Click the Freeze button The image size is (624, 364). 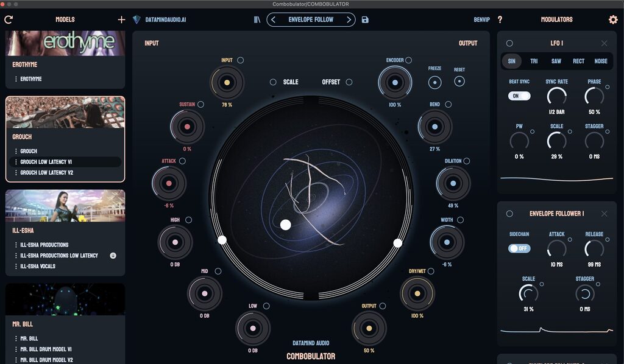[x=434, y=83]
